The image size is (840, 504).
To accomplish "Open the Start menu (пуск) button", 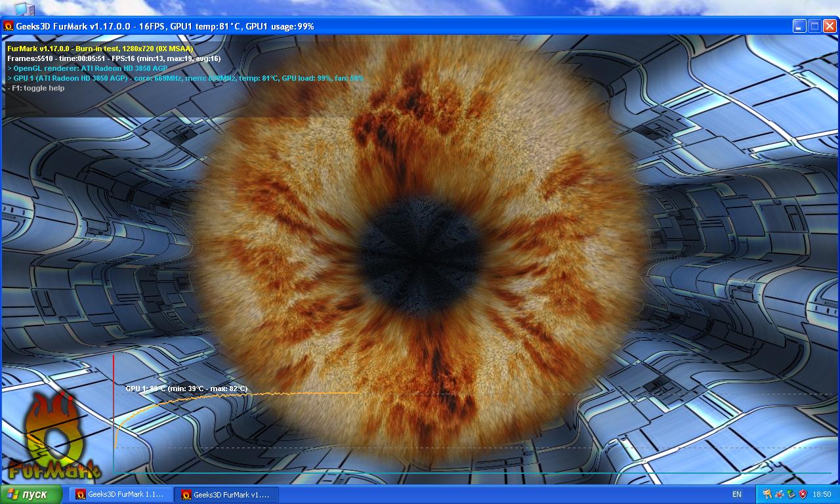I will [x=31, y=494].
